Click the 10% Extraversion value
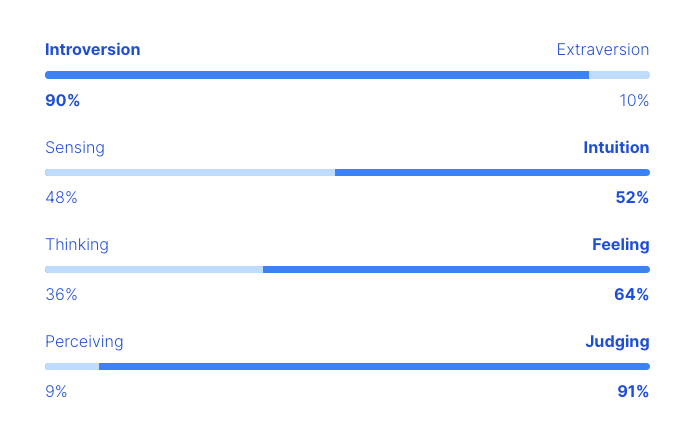 click(x=634, y=100)
